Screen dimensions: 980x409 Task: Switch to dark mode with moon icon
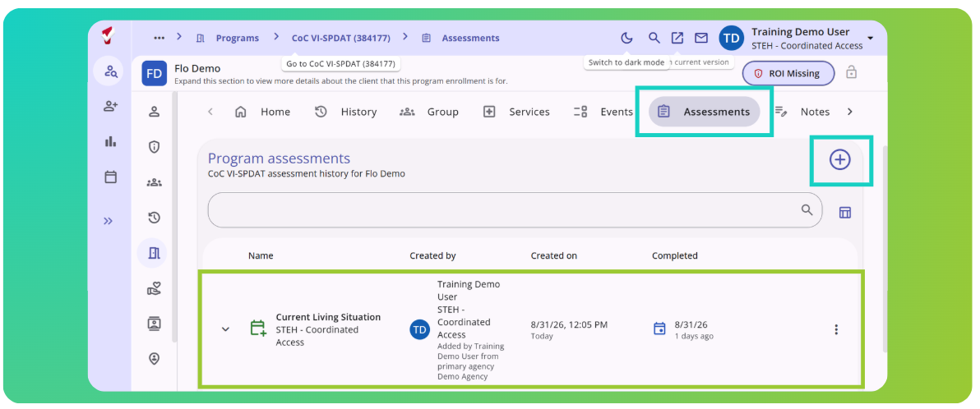(x=626, y=38)
